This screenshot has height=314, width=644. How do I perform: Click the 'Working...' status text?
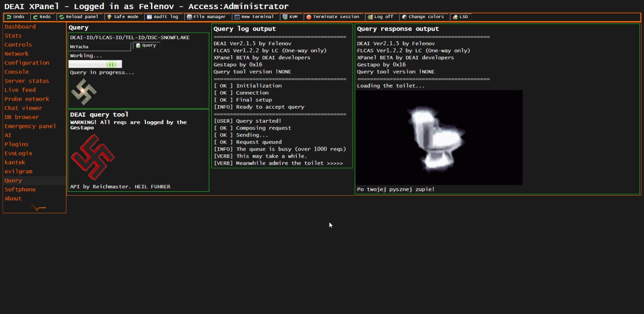point(86,55)
